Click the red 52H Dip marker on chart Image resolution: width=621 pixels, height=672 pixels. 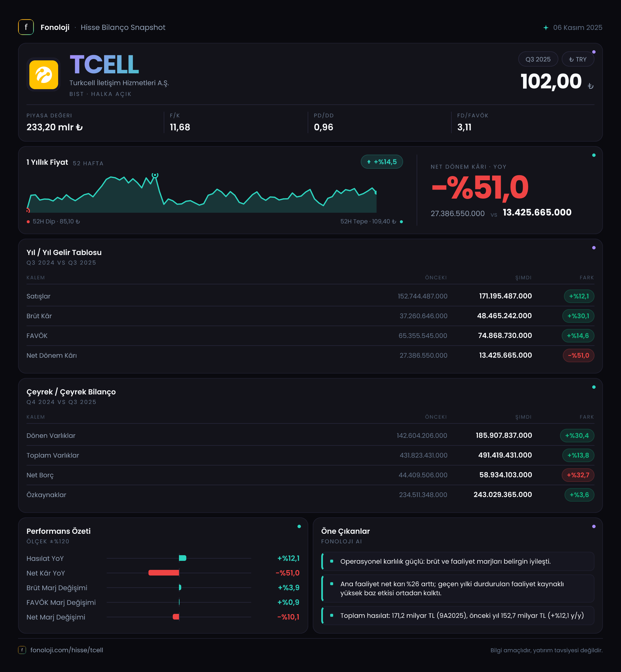28,210
